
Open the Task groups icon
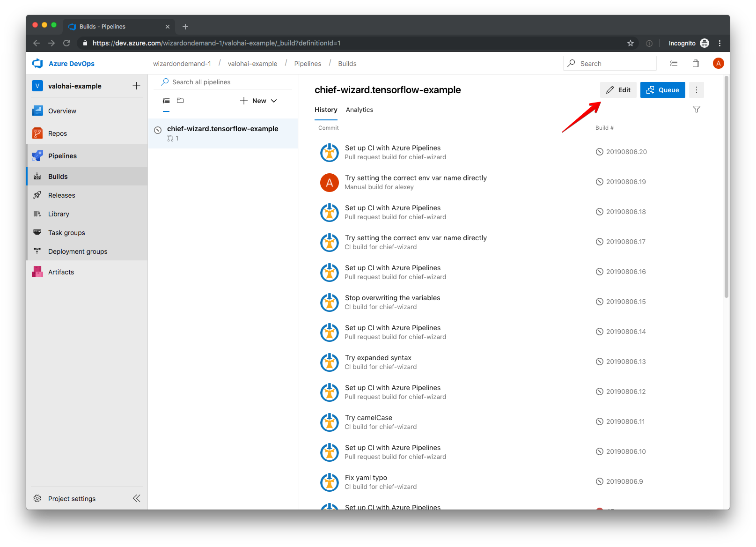(x=37, y=233)
